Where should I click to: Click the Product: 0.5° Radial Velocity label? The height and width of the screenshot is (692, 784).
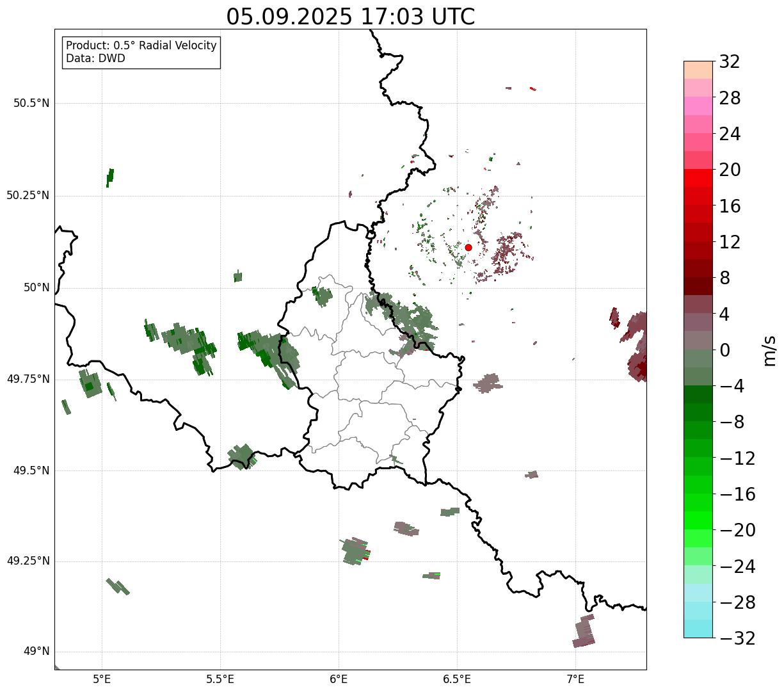click(x=141, y=46)
